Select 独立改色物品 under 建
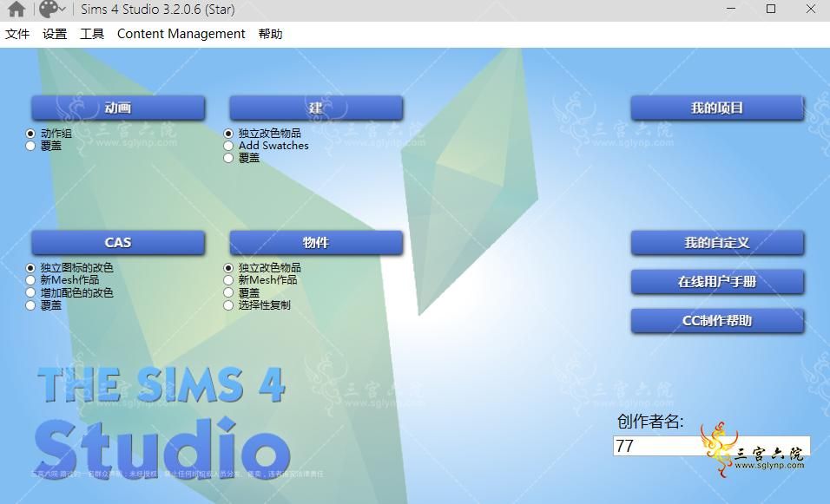Image resolution: width=830 pixels, height=504 pixels. [x=228, y=134]
